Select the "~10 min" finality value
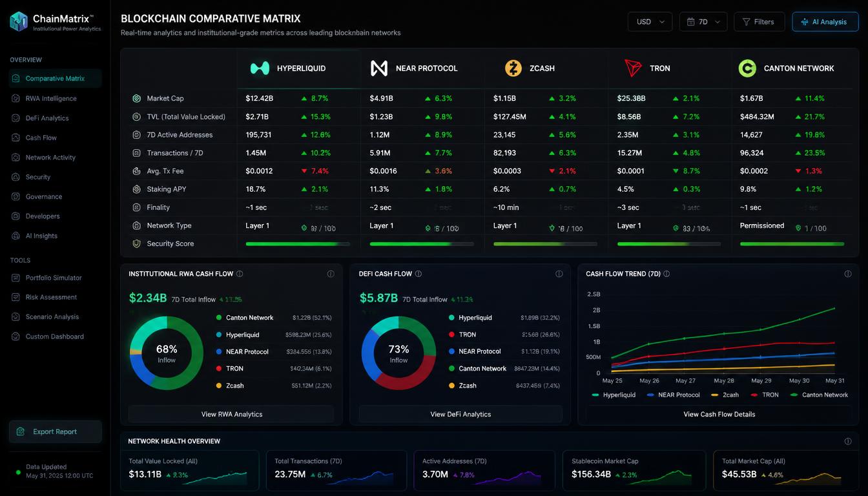 (506, 207)
